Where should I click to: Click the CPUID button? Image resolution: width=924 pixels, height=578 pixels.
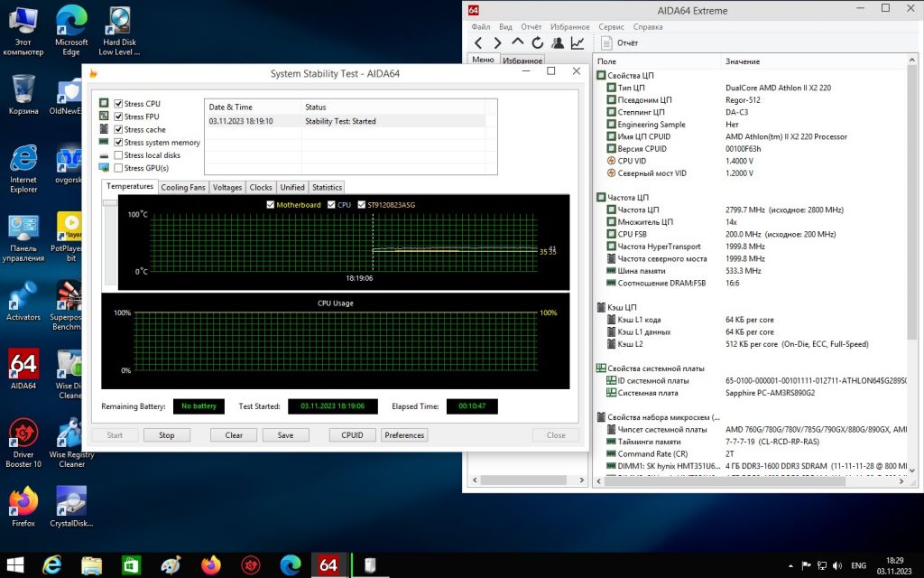pyautogui.click(x=353, y=435)
